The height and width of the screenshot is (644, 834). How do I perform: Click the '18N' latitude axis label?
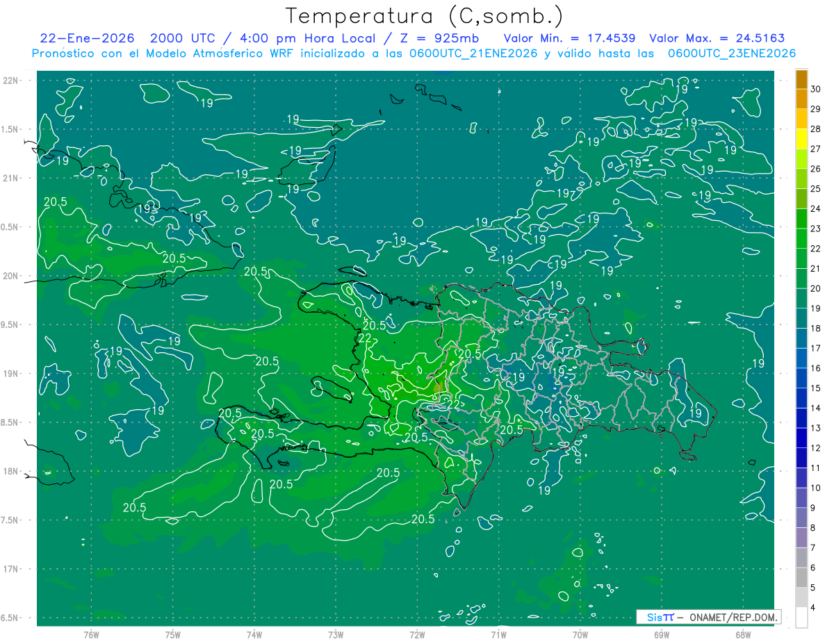(x=11, y=471)
